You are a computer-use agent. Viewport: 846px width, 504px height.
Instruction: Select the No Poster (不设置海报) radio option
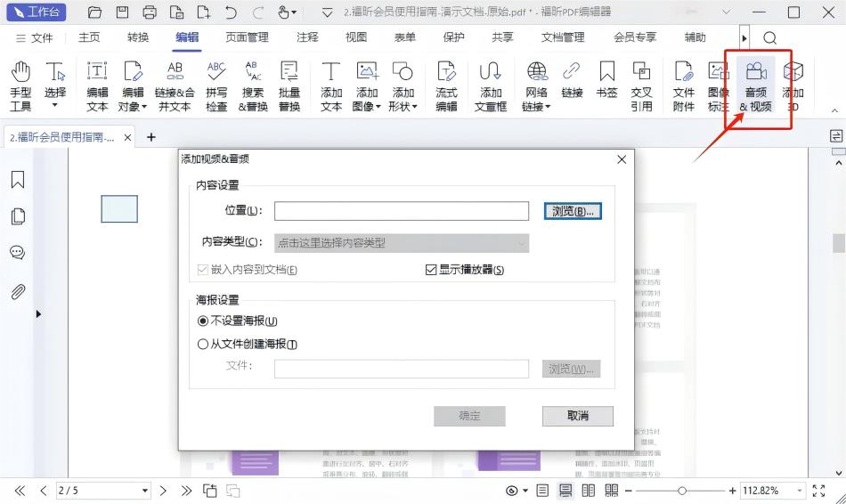click(x=203, y=321)
